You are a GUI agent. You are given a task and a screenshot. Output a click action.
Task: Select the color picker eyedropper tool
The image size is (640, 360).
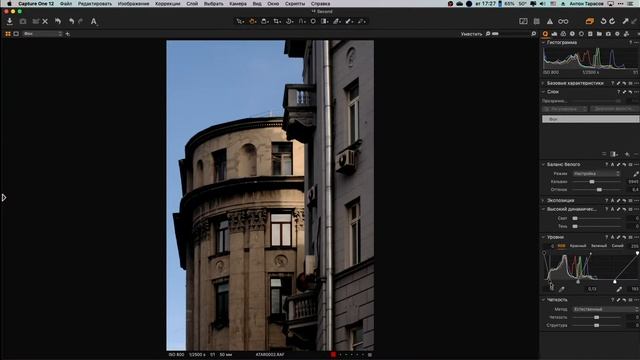337,21
